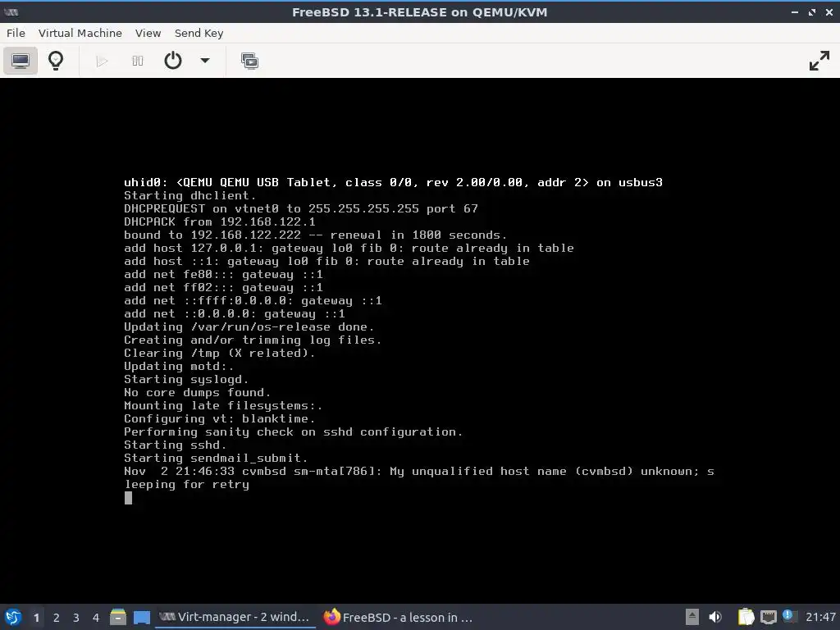The width and height of the screenshot is (840, 630).
Task: Minimize the FreeBSD VM window
Action: point(794,12)
